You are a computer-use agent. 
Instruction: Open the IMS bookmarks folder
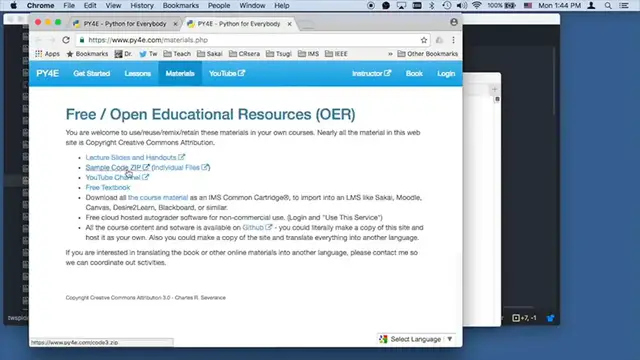point(309,54)
